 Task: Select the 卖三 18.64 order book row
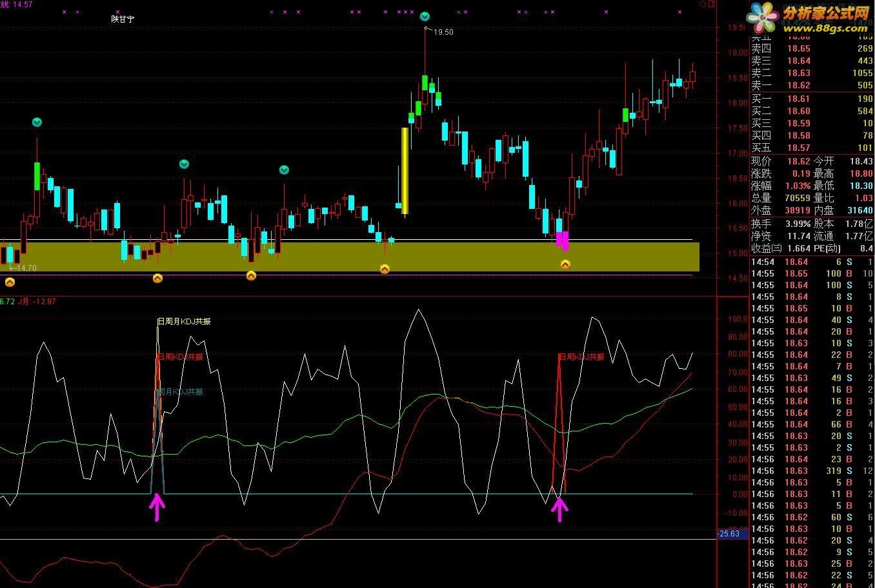pos(812,61)
